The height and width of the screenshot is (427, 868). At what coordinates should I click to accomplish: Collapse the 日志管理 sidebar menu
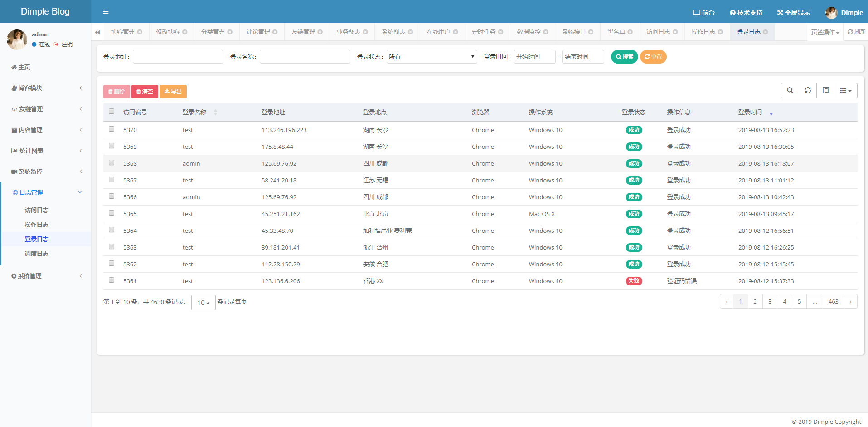click(45, 192)
